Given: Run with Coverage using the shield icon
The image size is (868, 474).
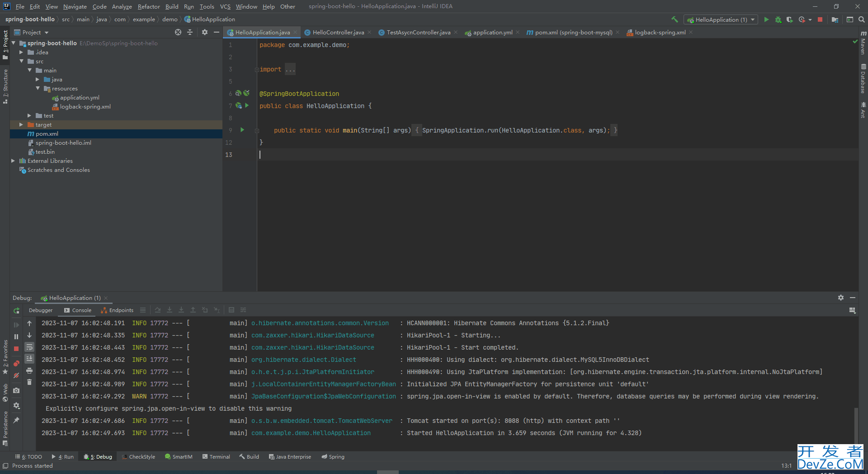Looking at the screenshot, I should pos(789,19).
